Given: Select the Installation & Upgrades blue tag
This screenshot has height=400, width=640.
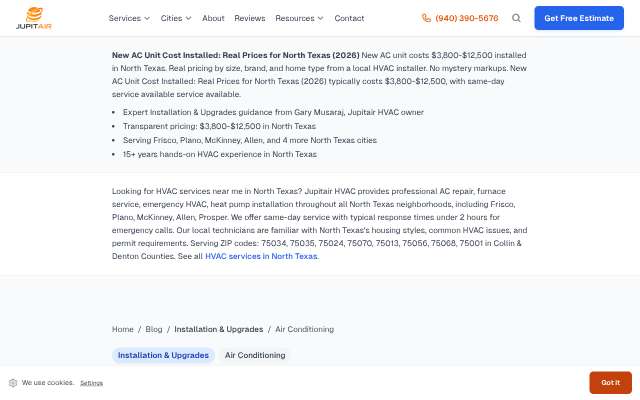Looking at the screenshot, I should [x=163, y=355].
